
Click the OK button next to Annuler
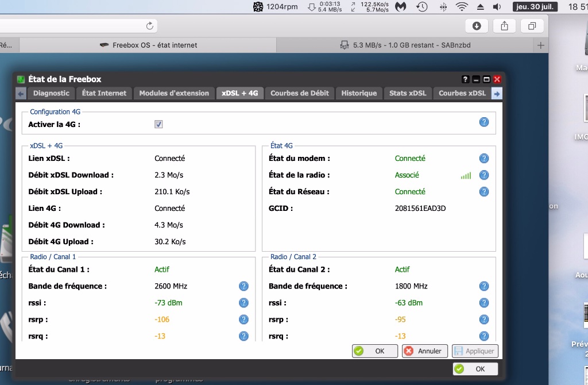coord(374,351)
